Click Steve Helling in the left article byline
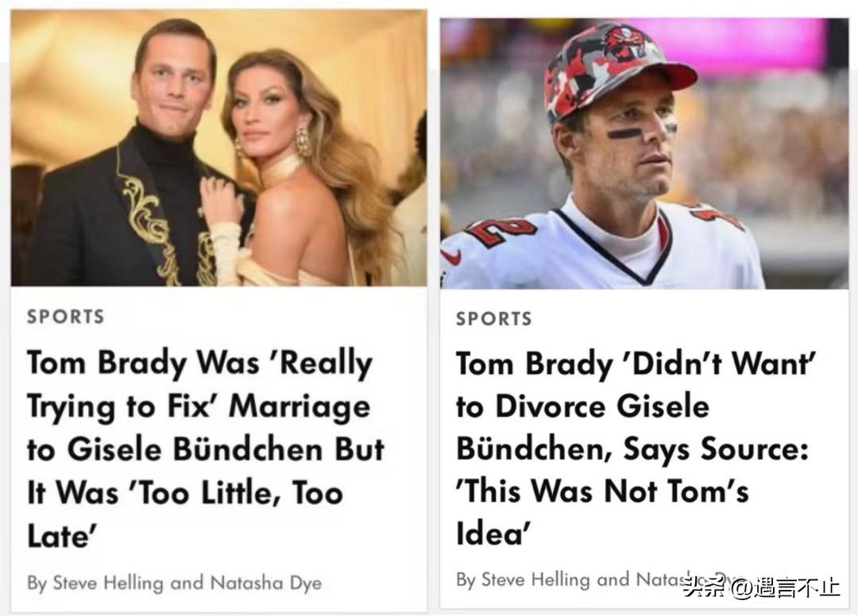The height and width of the screenshot is (616, 858). [108, 583]
